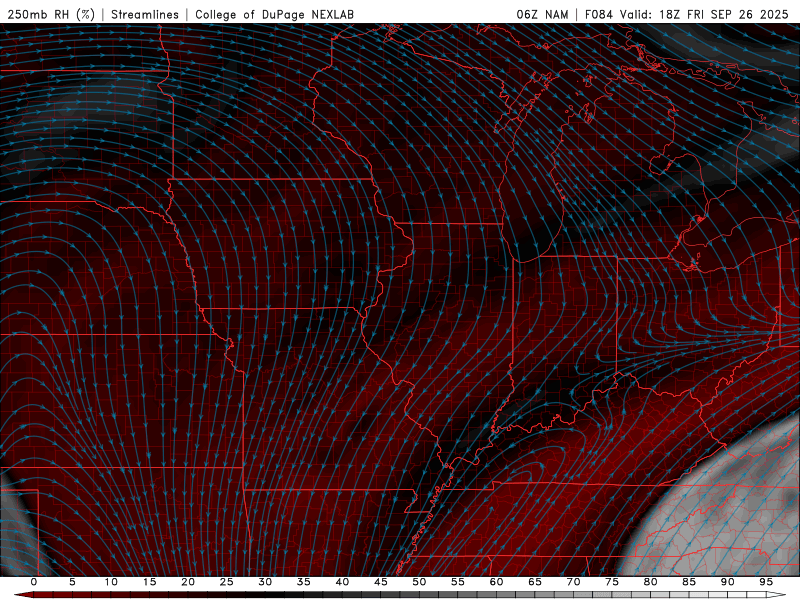Click the "0" label on the color scale
This screenshot has height=600, width=800.
click(34, 582)
